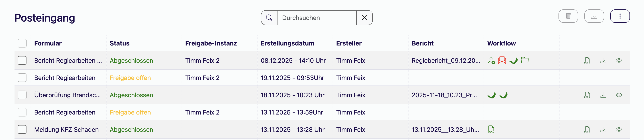Click the user-approved workflow icon in first row
644x140 pixels.
click(491, 61)
